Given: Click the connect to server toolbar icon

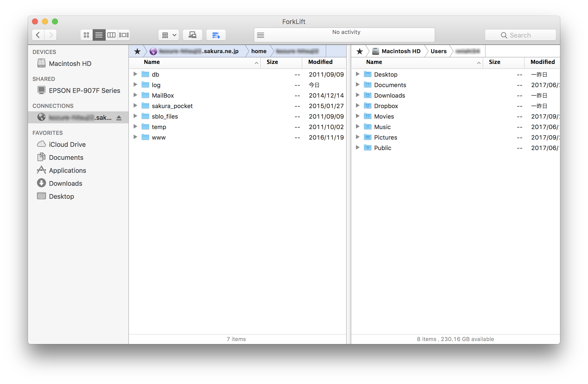Looking at the screenshot, I should [192, 35].
